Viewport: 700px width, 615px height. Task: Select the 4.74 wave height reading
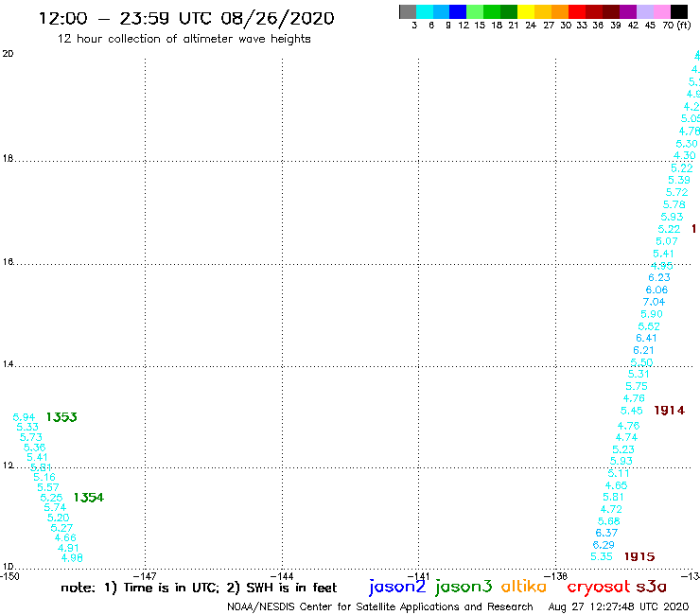626,437
